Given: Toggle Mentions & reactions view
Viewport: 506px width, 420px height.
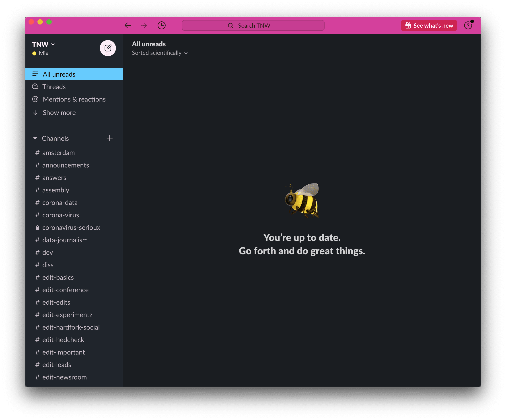Looking at the screenshot, I should [74, 99].
